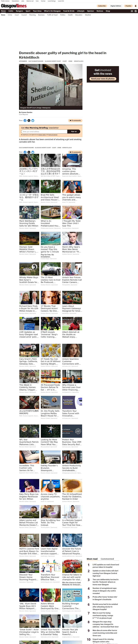Open most read: Dental nurse had to be sedated
Viewport: 138px width, 644px height.
point(105,607)
